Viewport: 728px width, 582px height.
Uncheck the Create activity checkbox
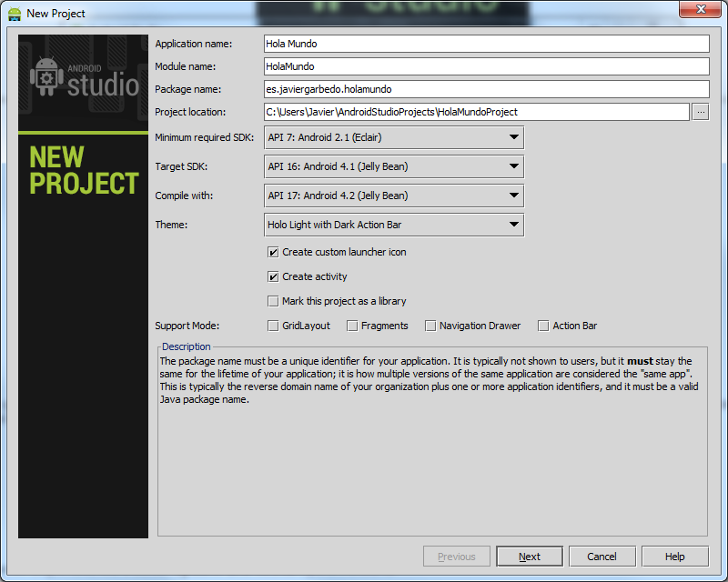pyautogui.click(x=273, y=276)
